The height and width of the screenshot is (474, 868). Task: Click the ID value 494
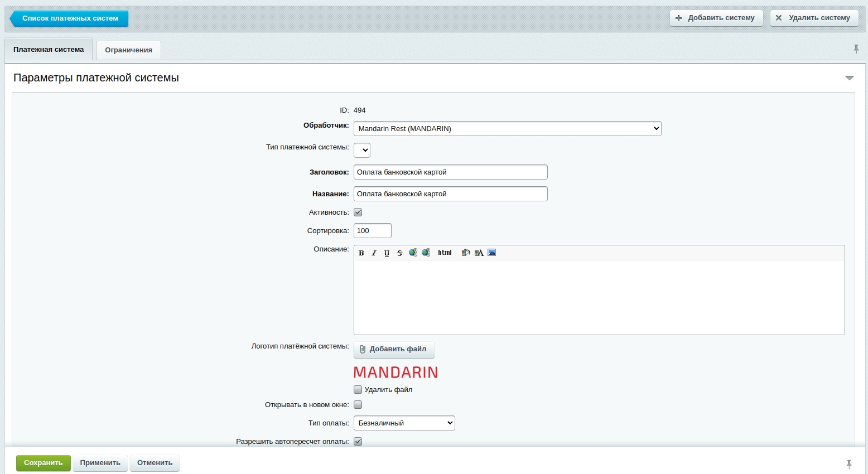tap(360, 110)
